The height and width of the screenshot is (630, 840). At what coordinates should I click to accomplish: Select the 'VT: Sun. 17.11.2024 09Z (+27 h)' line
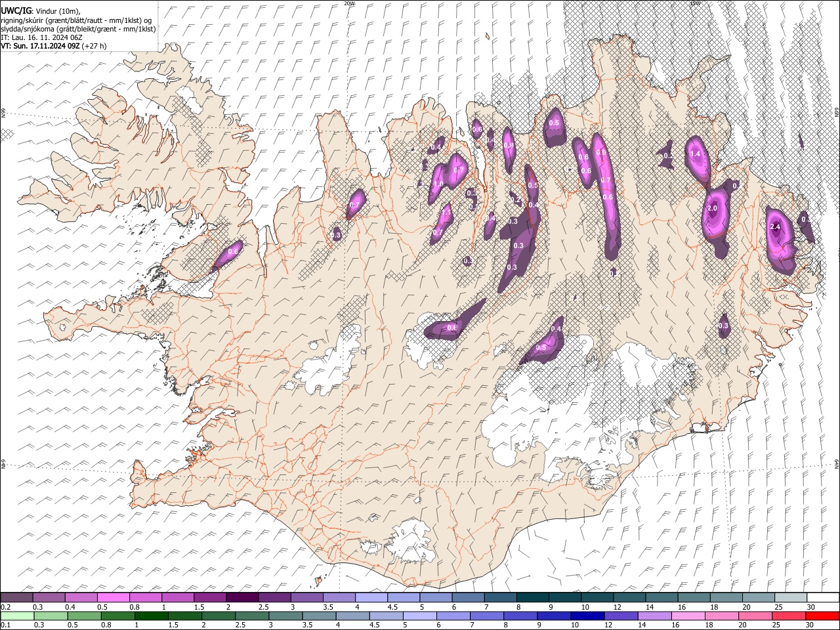54,46
